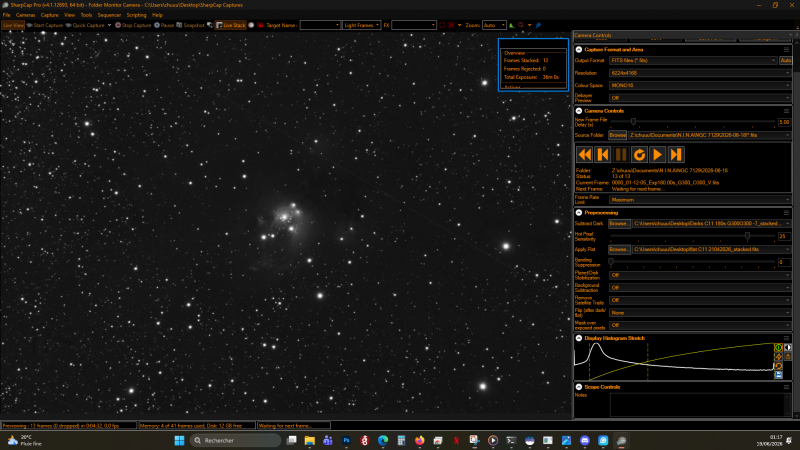
Task: Open the Resolution dropdown
Action: coord(700,73)
